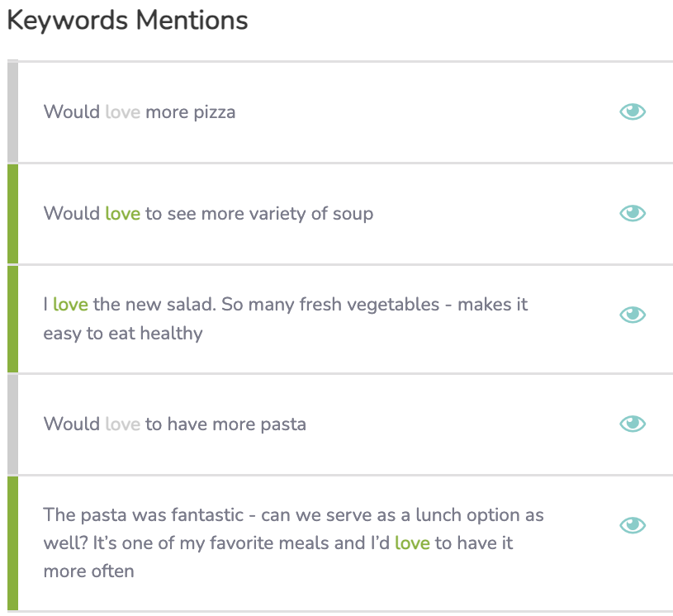The height and width of the screenshot is (616, 673).
Task: Click grey 'love' keyword in pizza comment
Action: [x=123, y=112]
